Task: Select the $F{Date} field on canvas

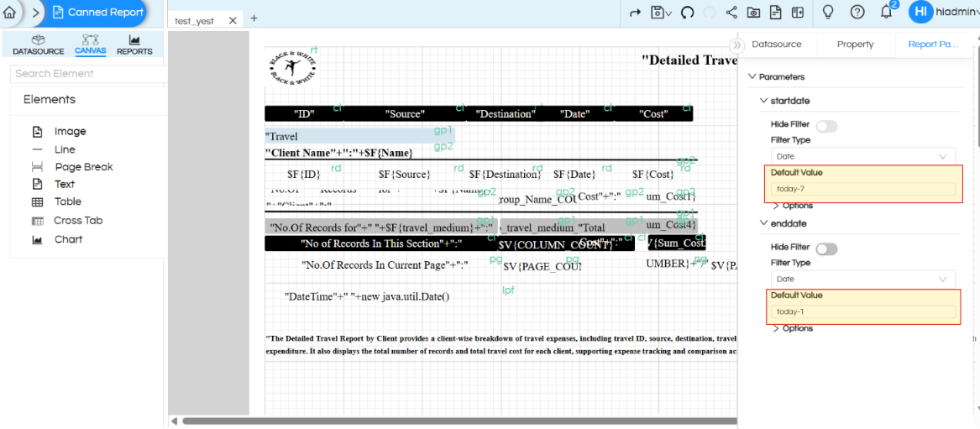Action: tap(575, 175)
